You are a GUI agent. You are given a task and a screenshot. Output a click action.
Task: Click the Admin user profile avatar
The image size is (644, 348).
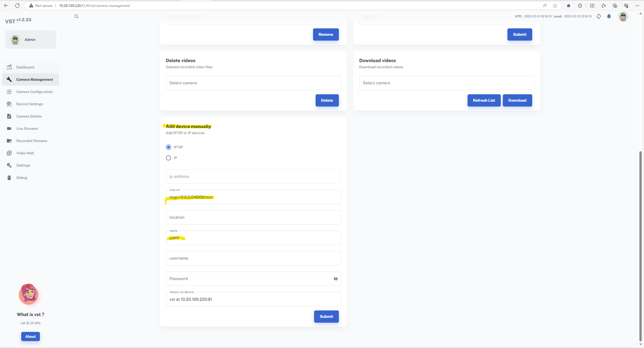pos(15,39)
